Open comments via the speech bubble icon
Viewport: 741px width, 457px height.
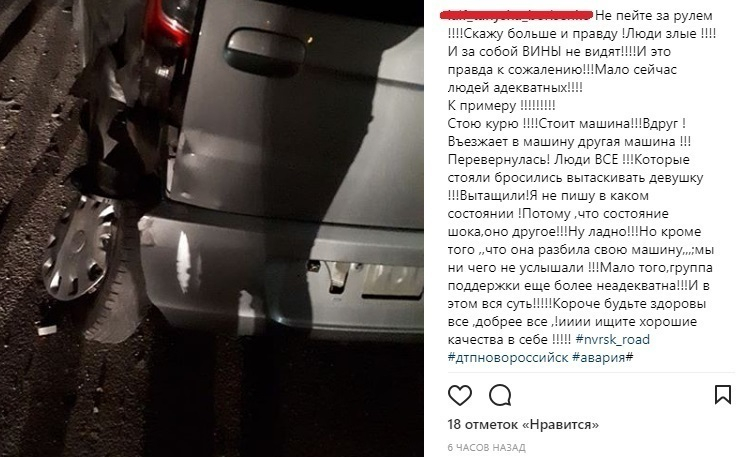(x=500, y=395)
